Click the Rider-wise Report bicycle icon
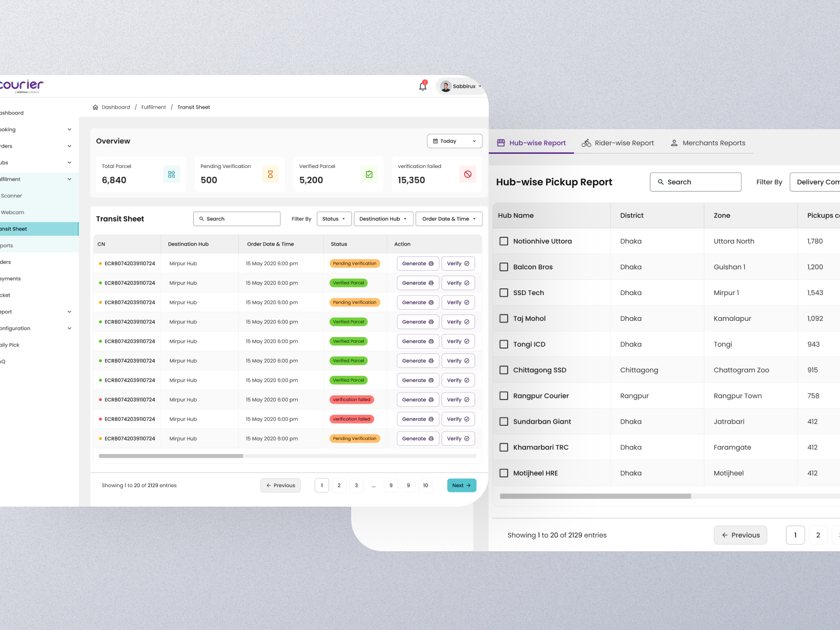This screenshot has height=630, width=840. (586, 143)
